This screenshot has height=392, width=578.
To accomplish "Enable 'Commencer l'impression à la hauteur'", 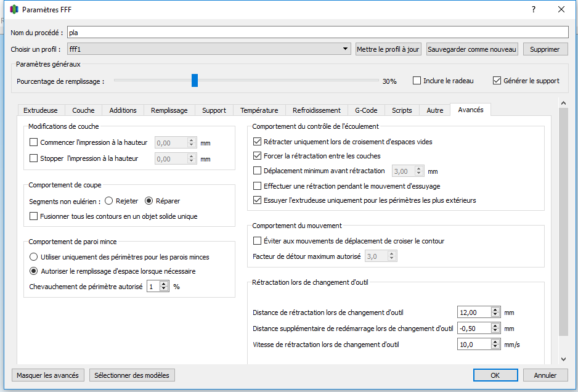I will (x=33, y=142).
